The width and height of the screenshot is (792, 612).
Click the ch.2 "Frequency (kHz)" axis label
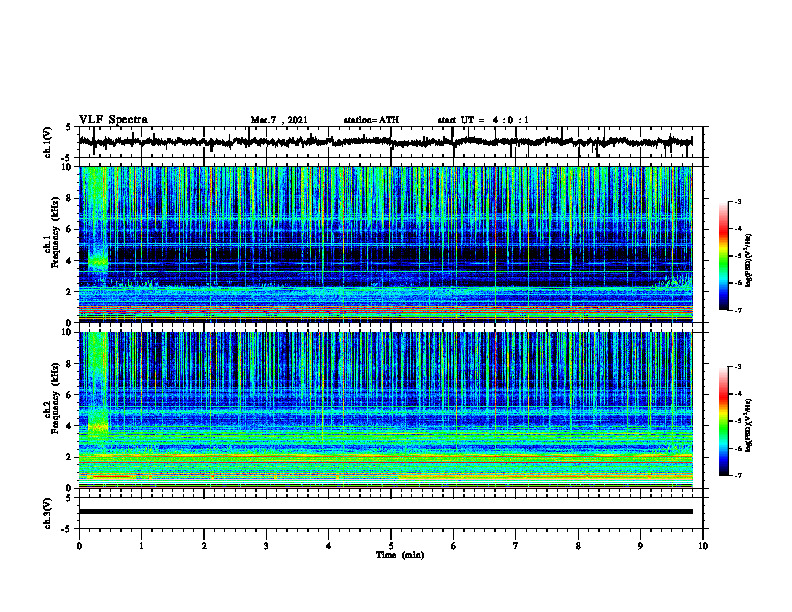pos(56,398)
